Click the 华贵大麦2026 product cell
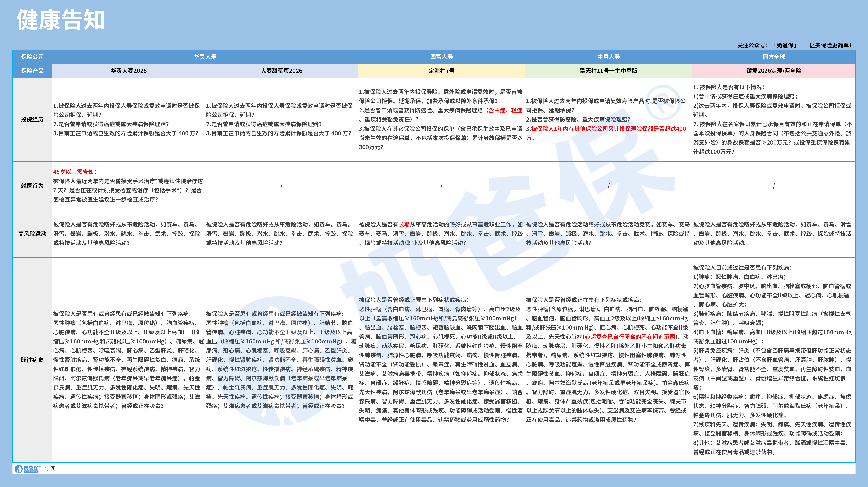868x487 pixels. (x=129, y=70)
